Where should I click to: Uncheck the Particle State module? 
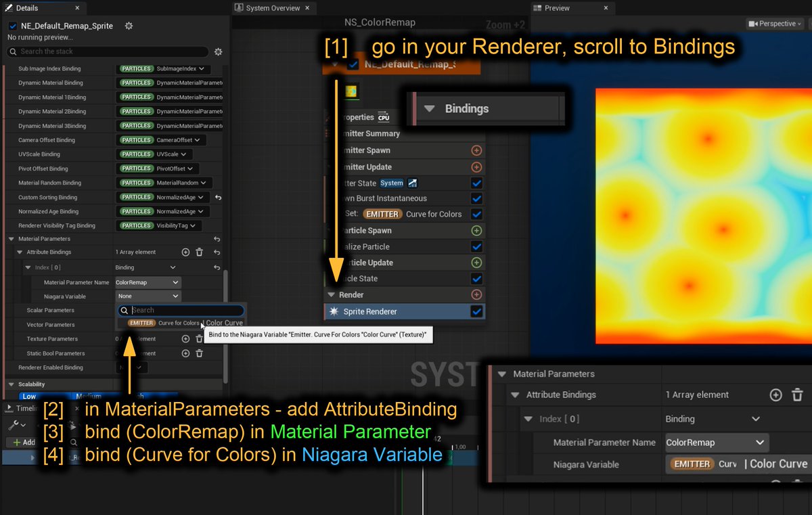(476, 279)
